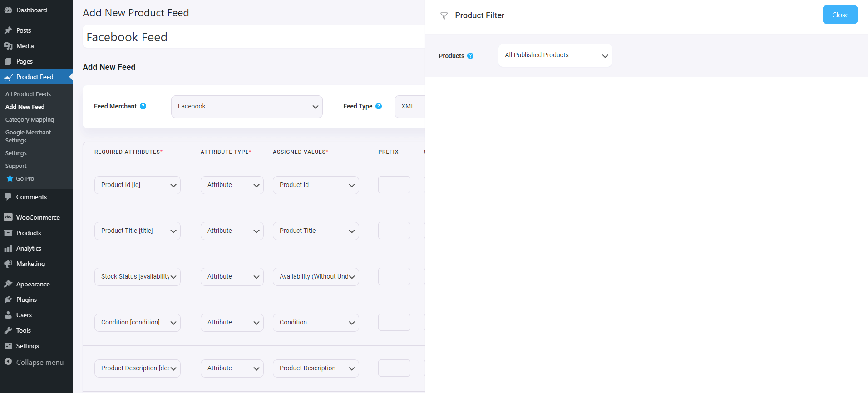Open Support submenu item
This screenshot has width=868, height=393.
pyautogui.click(x=16, y=166)
